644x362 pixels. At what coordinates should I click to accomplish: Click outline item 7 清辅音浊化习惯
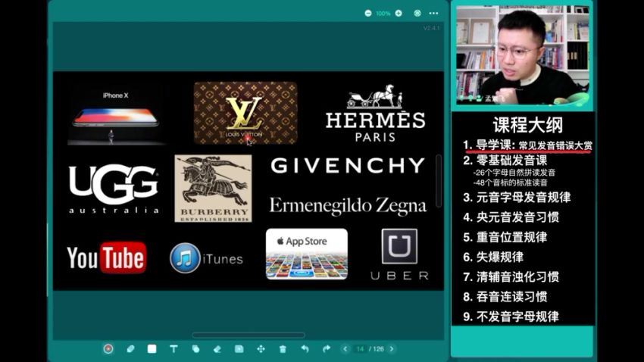click(x=511, y=276)
